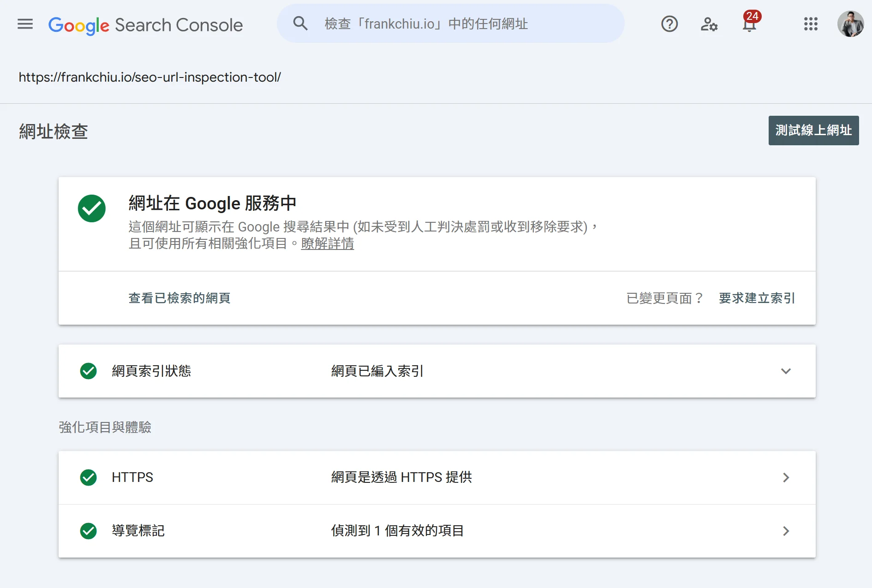Open the account profile avatar
This screenshot has width=872, height=588.
click(850, 24)
